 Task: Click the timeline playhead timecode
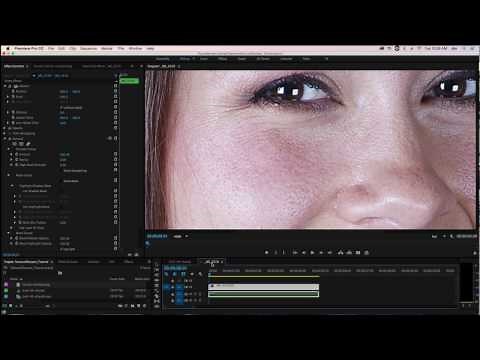[175, 268]
